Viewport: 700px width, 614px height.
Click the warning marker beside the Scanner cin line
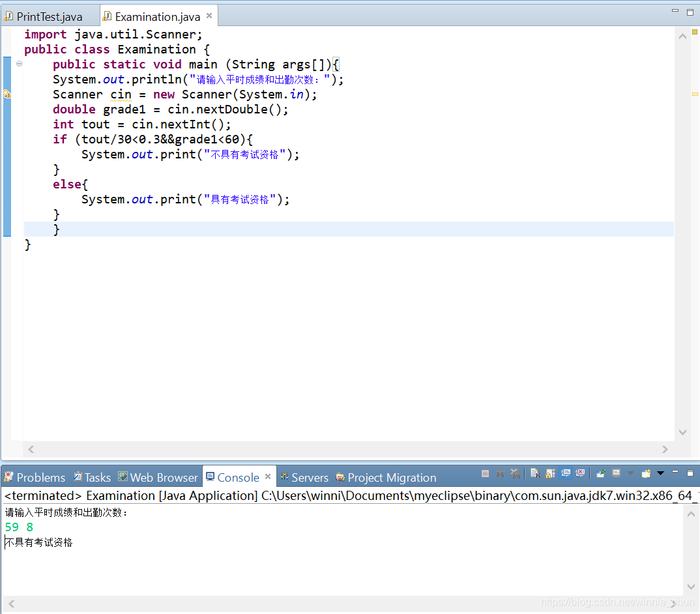pos(7,95)
